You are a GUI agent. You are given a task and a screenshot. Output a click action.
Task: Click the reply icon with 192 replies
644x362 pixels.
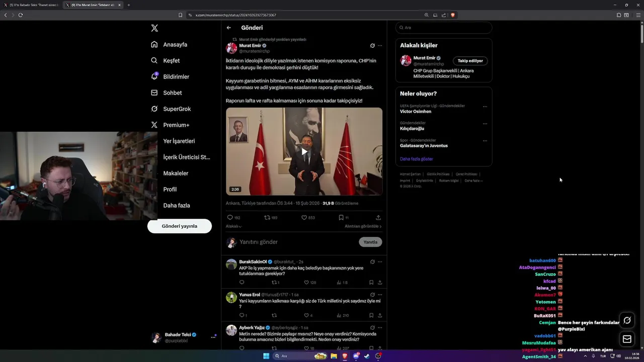(230, 218)
